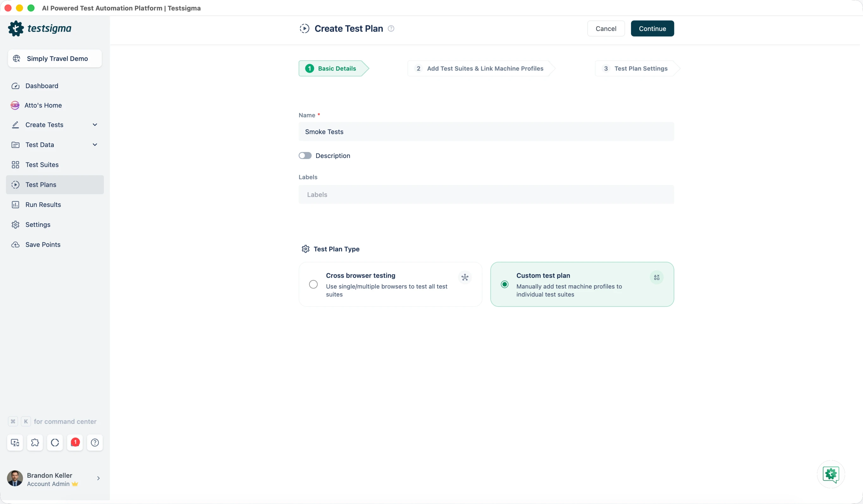Click into the Labels input field
The image size is (863, 504).
tap(486, 194)
